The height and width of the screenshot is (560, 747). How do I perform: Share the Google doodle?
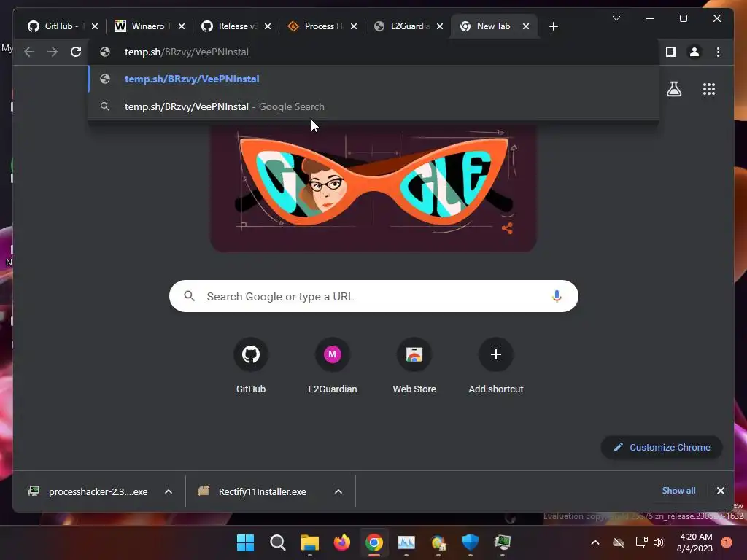point(508,228)
